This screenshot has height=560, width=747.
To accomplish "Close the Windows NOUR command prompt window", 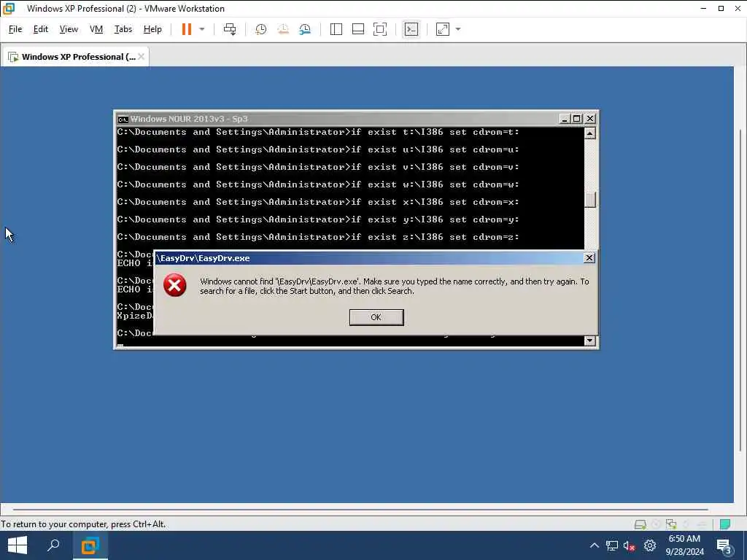I will (x=590, y=119).
